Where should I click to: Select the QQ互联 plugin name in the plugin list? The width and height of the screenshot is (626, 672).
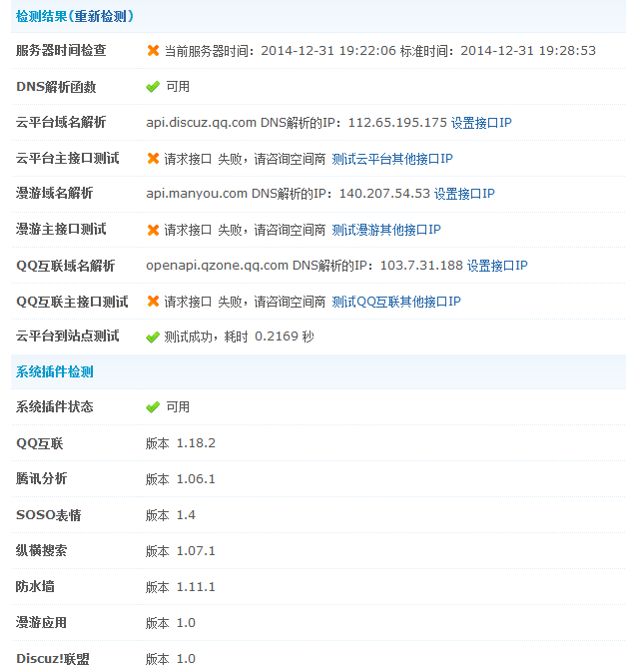(x=39, y=443)
